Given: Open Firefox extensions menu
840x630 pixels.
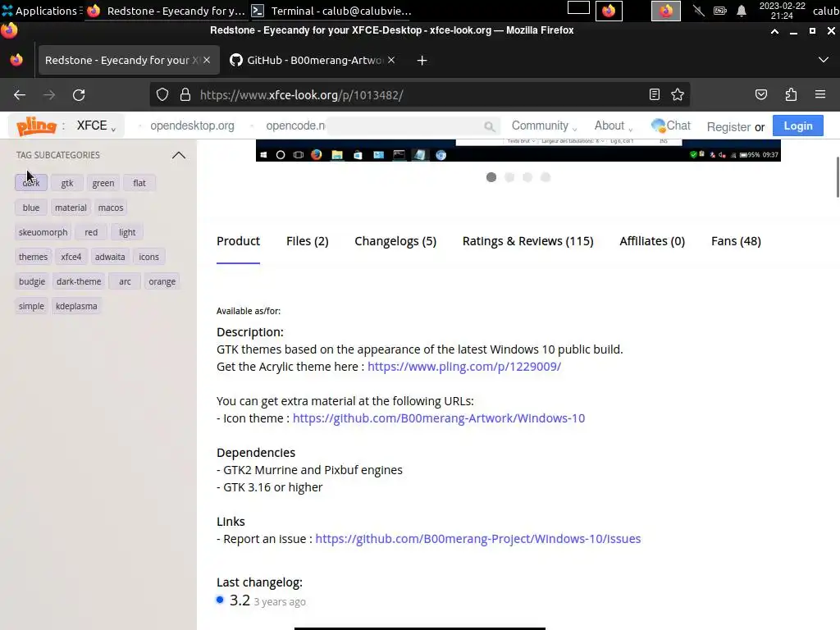Looking at the screenshot, I should (x=791, y=95).
